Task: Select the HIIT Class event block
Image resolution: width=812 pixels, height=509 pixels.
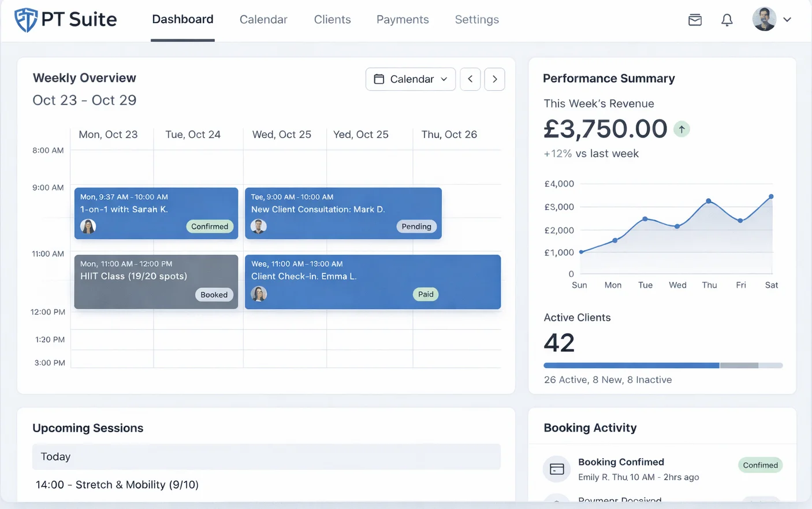Action: click(156, 281)
